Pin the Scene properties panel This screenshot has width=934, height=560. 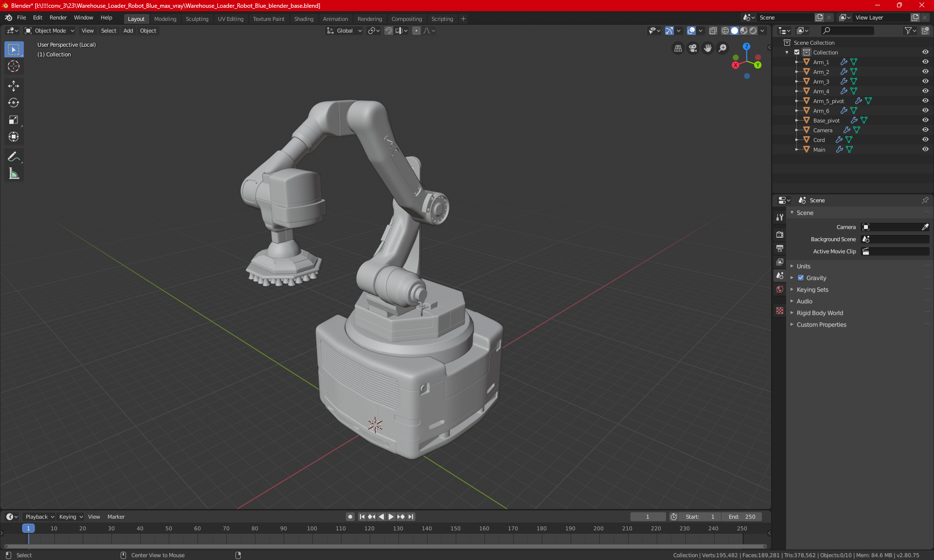[x=925, y=200]
